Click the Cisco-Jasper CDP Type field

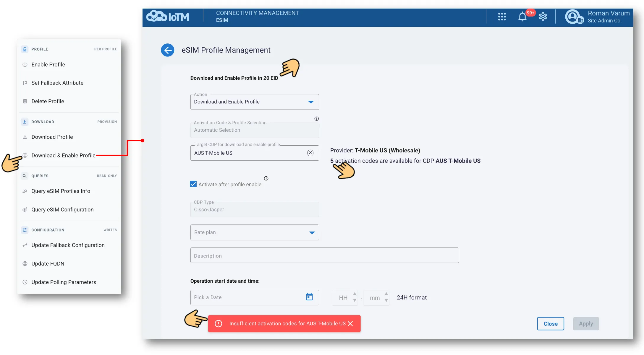255,210
